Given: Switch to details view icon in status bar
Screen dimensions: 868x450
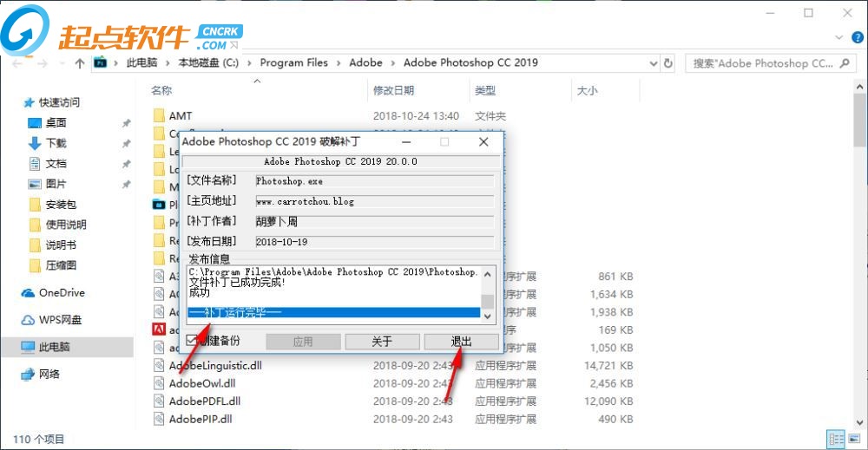Looking at the screenshot, I should (836, 439).
